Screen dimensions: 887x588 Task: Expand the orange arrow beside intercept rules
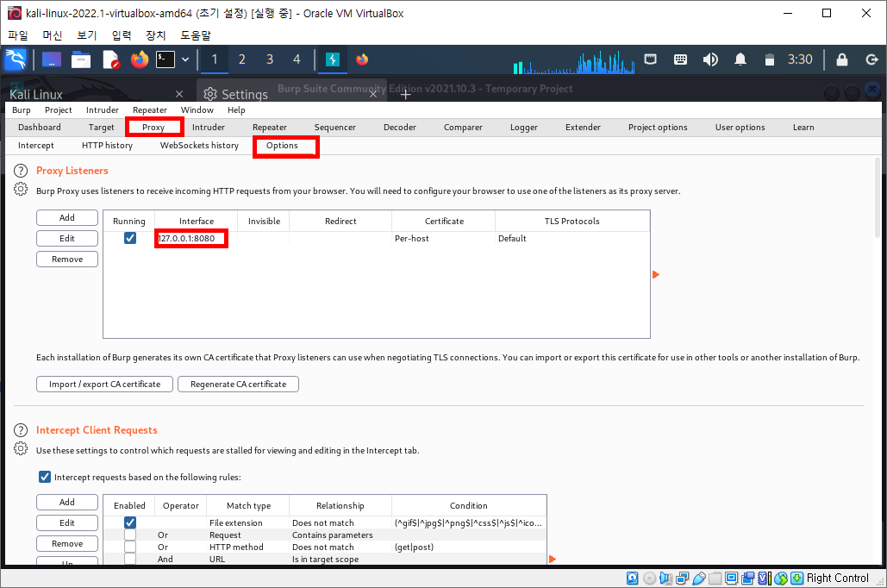(x=552, y=560)
